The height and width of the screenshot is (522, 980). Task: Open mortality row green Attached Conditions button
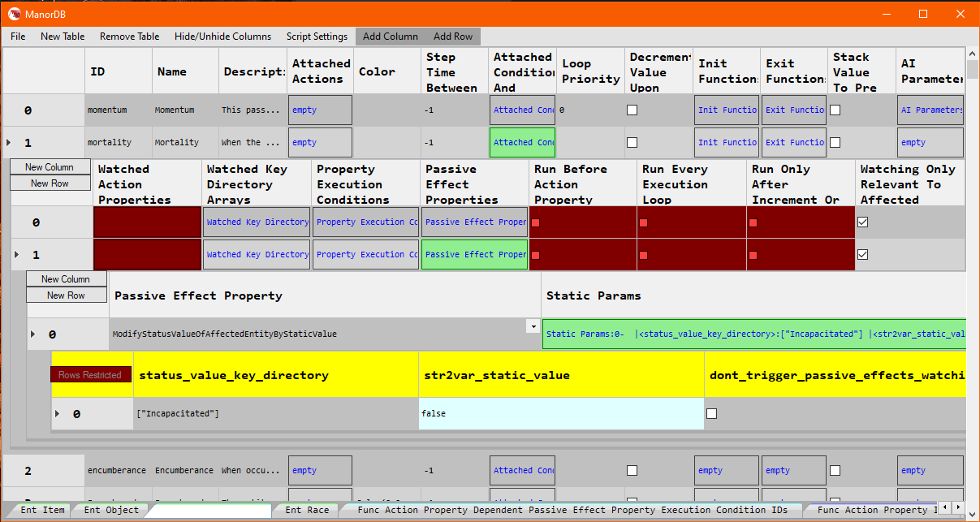click(523, 142)
